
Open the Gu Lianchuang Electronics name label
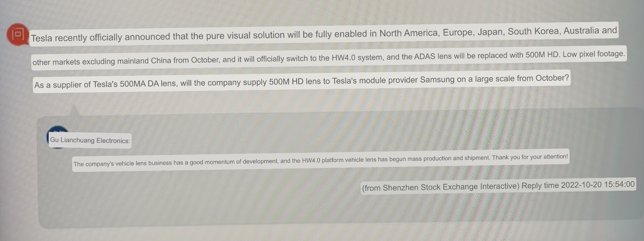click(x=90, y=140)
